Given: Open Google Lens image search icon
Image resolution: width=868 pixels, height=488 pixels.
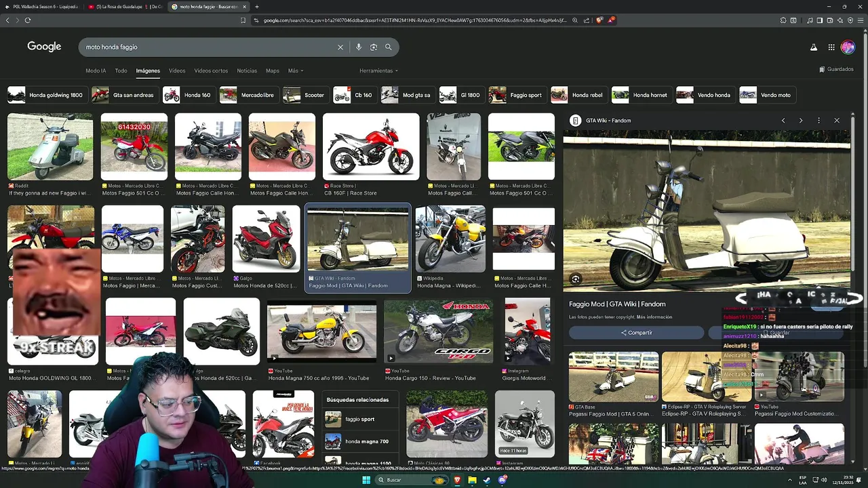Looking at the screenshot, I should click(x=374, y=47).
